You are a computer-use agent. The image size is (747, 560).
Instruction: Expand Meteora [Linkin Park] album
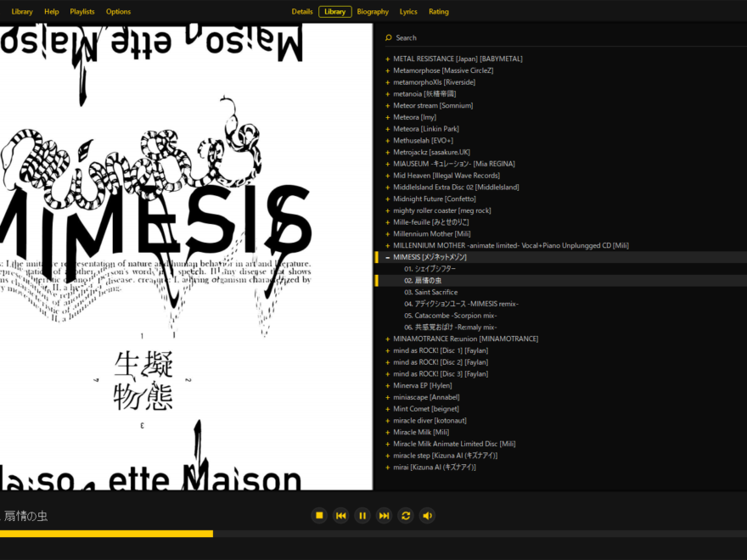[388, 129]
